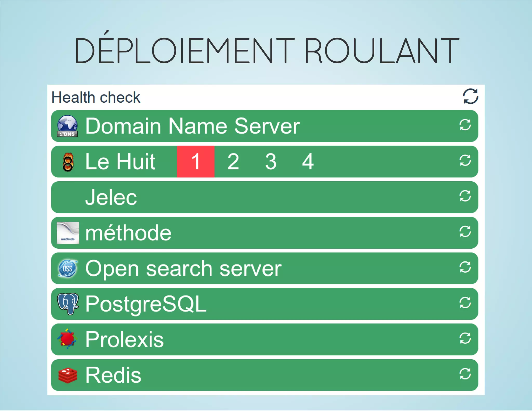Refresh the méthode row
The image size is (532, 411).
[x=465, y=231]
